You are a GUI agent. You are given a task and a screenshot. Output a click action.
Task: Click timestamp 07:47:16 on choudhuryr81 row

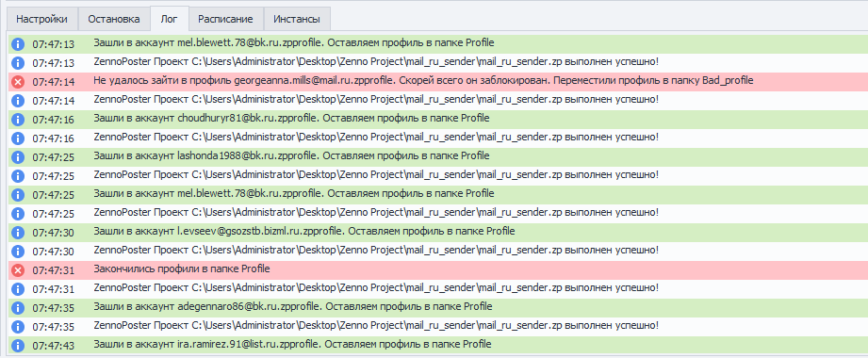tap(53, 120)
